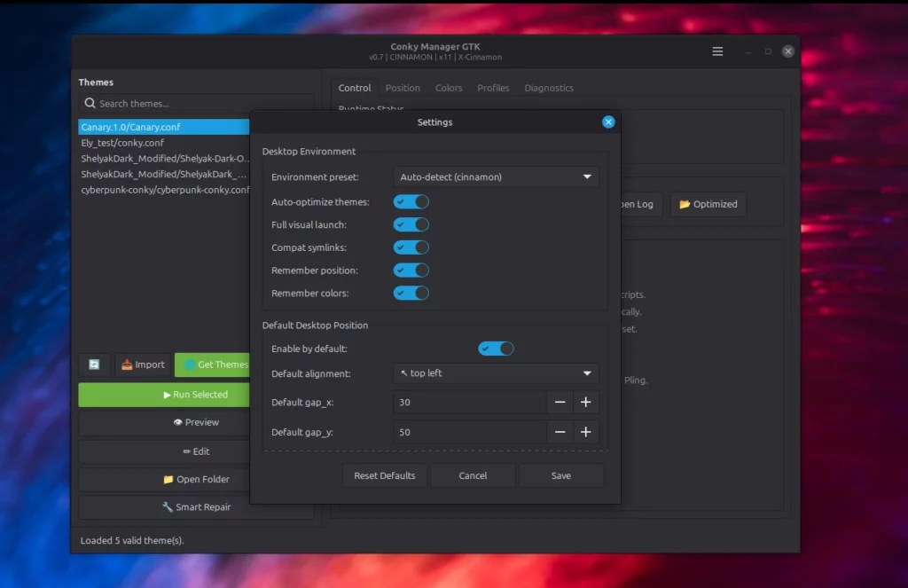The height and width of the screenshot is (588, 908).
Task: Click Reset Defaults button
Action: [x=385, y=475]
